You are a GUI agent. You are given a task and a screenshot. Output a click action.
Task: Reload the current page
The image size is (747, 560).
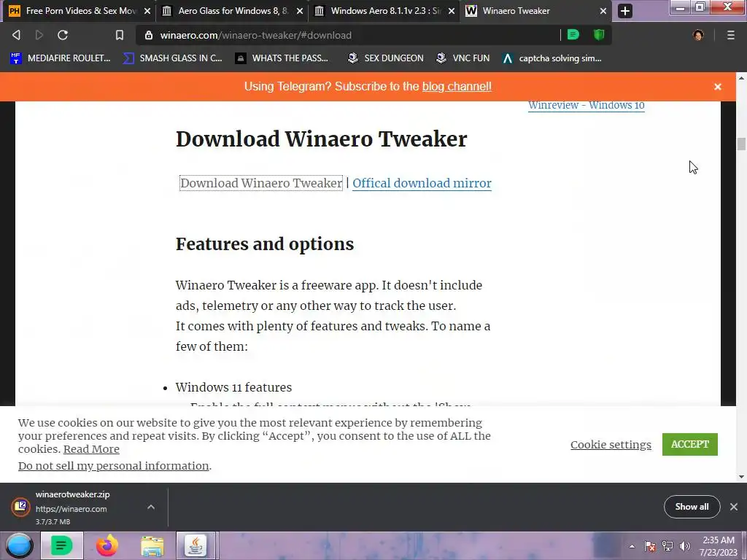coord(63,35)
